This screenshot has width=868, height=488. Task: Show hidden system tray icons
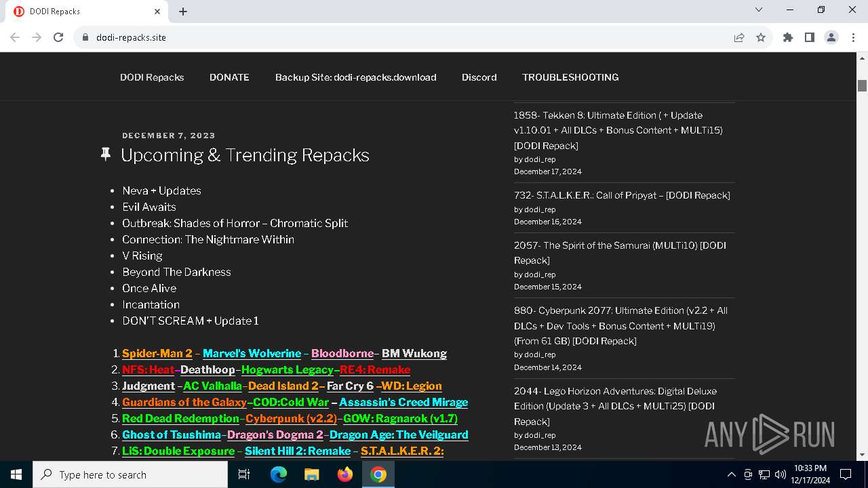[731, 474]
